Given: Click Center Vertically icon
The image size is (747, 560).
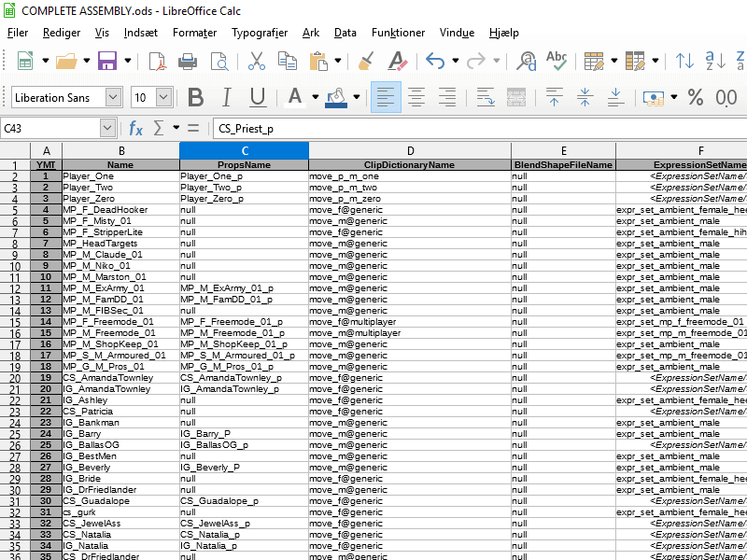Looking at the screenshot, I should [585, 97].
